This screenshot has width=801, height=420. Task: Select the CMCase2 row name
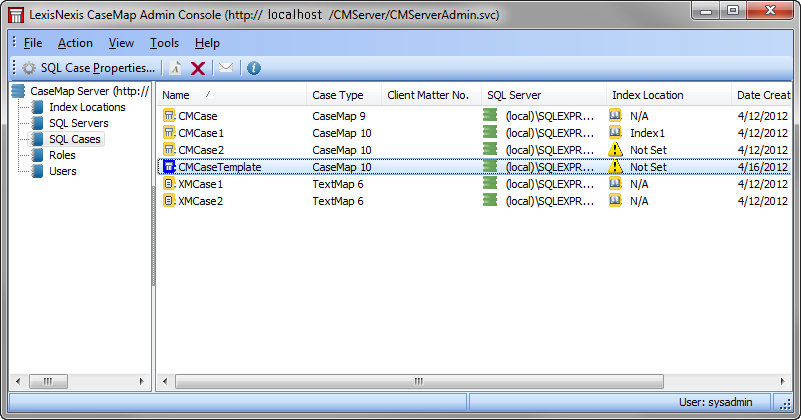(201, 150)
